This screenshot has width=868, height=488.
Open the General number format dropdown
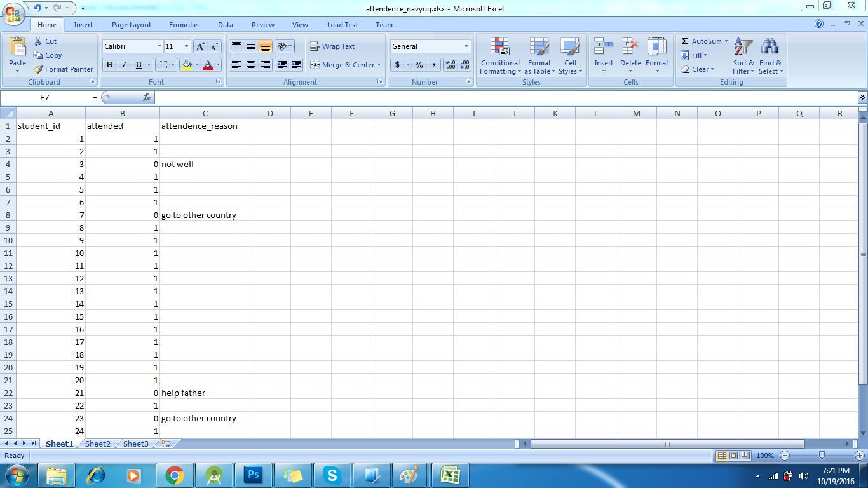tap(466, 46)
